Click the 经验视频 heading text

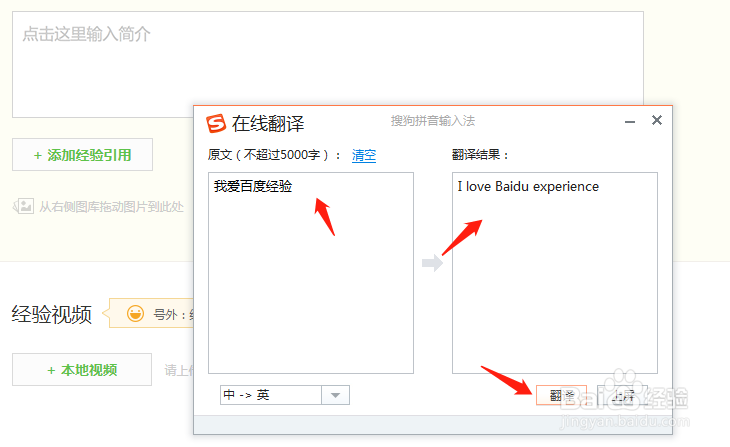coord(52,314)
